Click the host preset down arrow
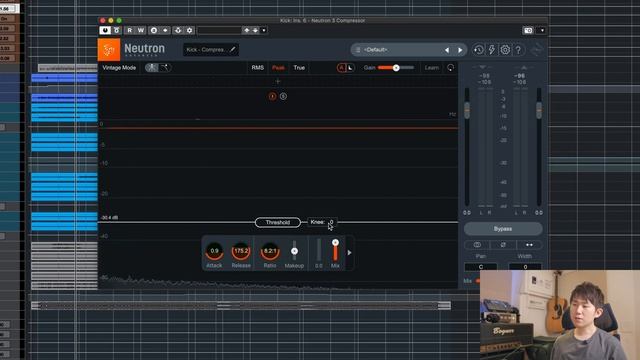The image size is (640, 360). click(255, 30)
